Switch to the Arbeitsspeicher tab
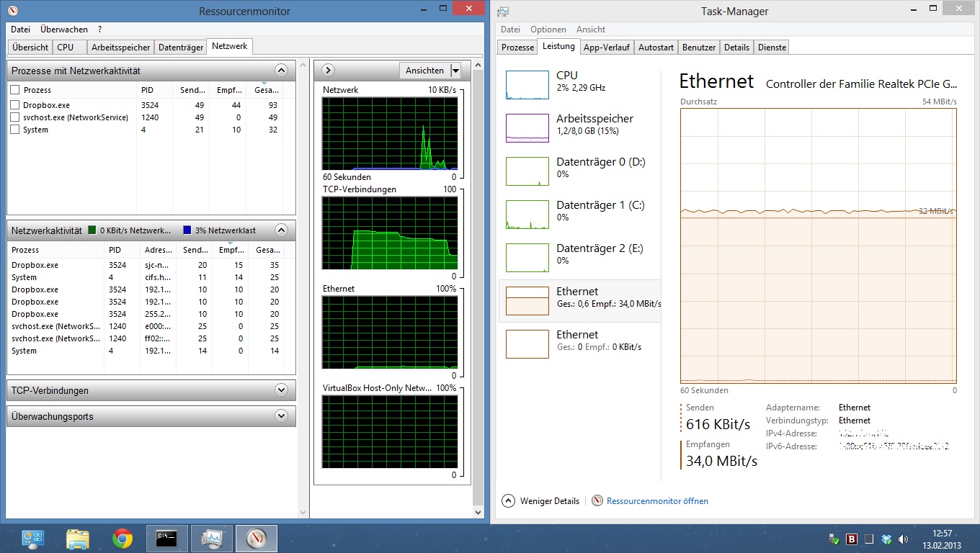The image size is (980, 553). pyautogui.click(x=121, y=47)
